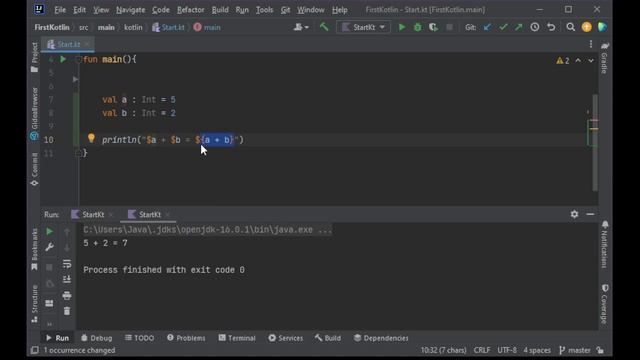
Task: Change UTF-8 file encoding in status bar
Action: tap(507, 350)
